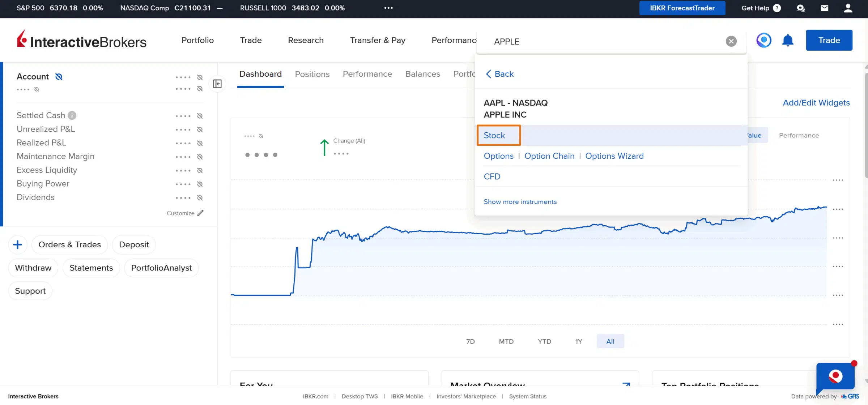Open the Get Help question mark icon
This screenshot has width=868, height=405.
[777, 8]
